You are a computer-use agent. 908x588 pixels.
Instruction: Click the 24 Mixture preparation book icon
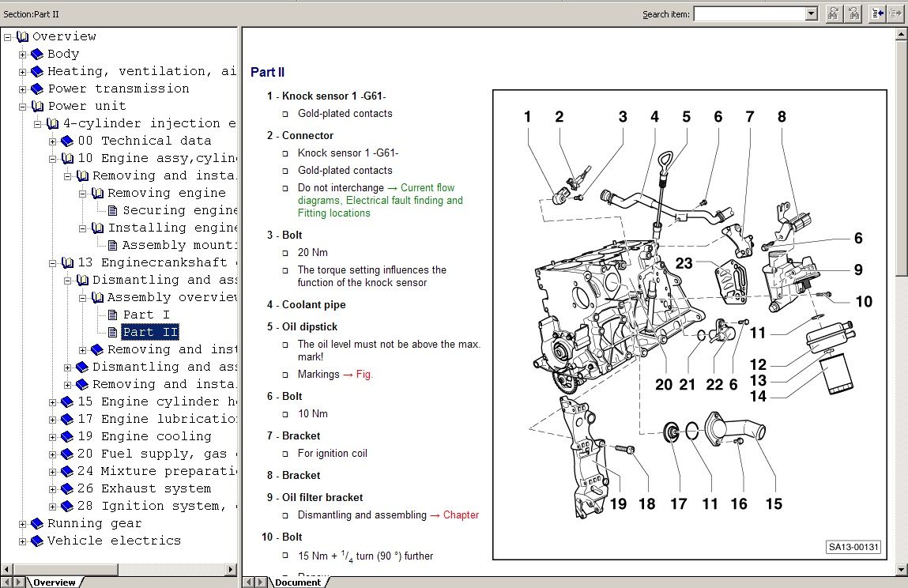tap(67, 471)
